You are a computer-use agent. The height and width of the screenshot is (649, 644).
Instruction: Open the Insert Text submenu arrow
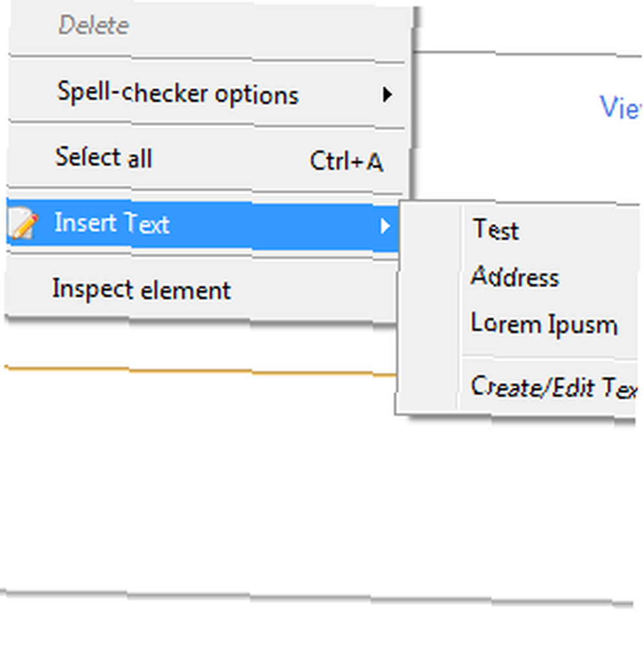pyautogui.click(x=385, y=226)
